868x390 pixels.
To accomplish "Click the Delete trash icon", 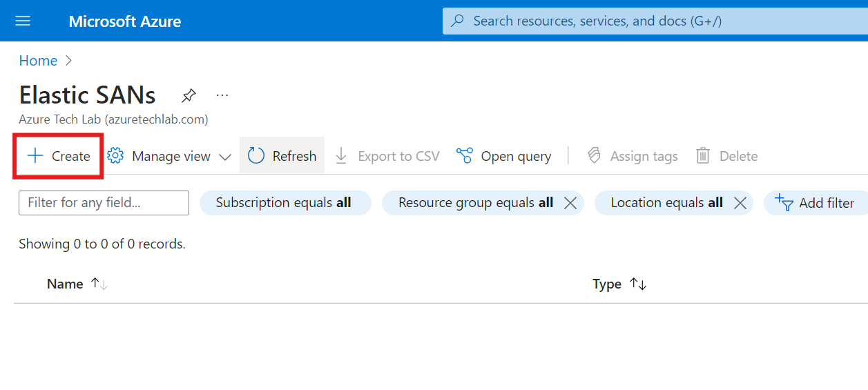I will click(x=703, y=156).
